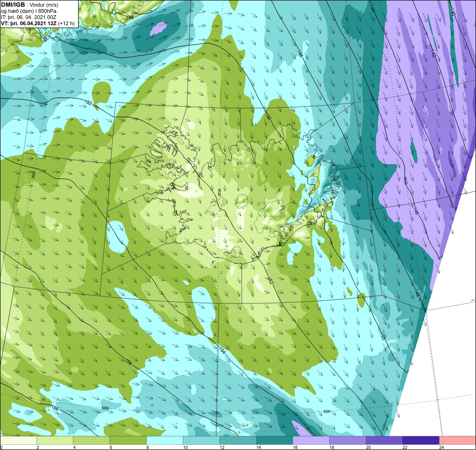Choose the 22–24 m/s dark indigo legend swatch
This screenshot has height=450, width=476.
(x=421, y=440)
